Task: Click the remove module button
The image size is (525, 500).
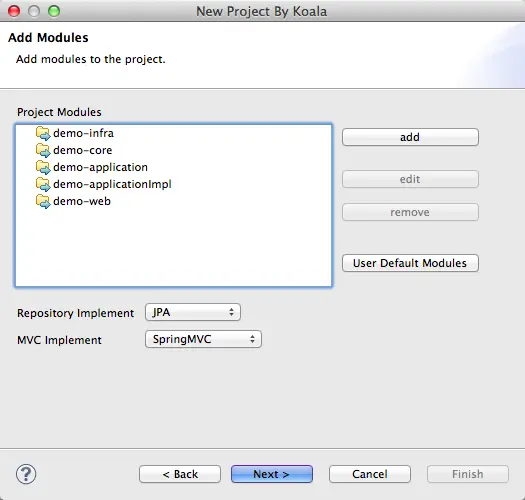Action: point(410,212)
